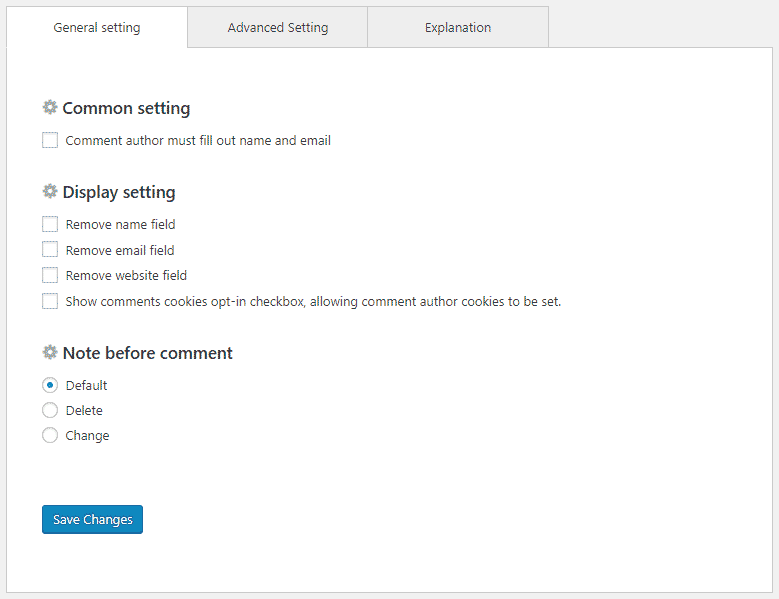
Task: Click the gear icon beside Display setting
Action: coord(50,191)
